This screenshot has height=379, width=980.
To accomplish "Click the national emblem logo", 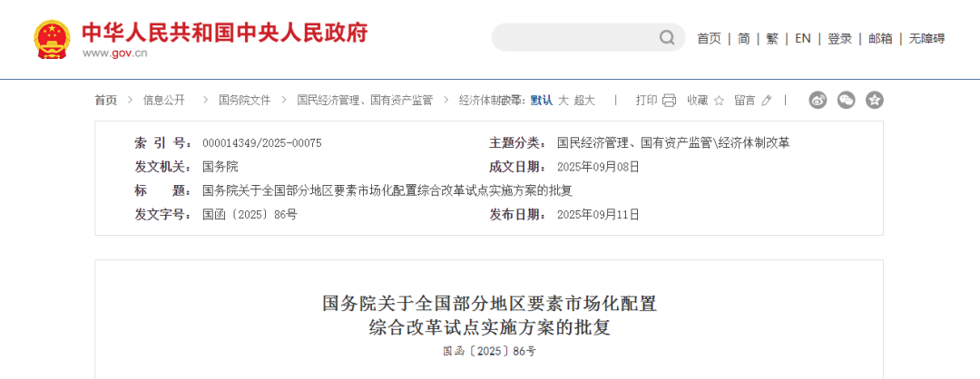I will point(53,39).
